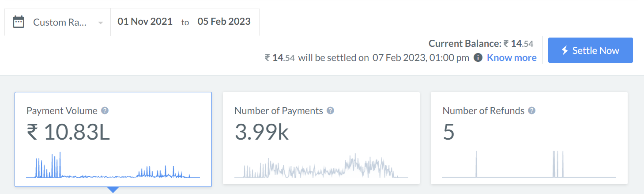Click the settlement info icon
The height and width of the screenshot is (194, 644).
click(x=478, y=58)
